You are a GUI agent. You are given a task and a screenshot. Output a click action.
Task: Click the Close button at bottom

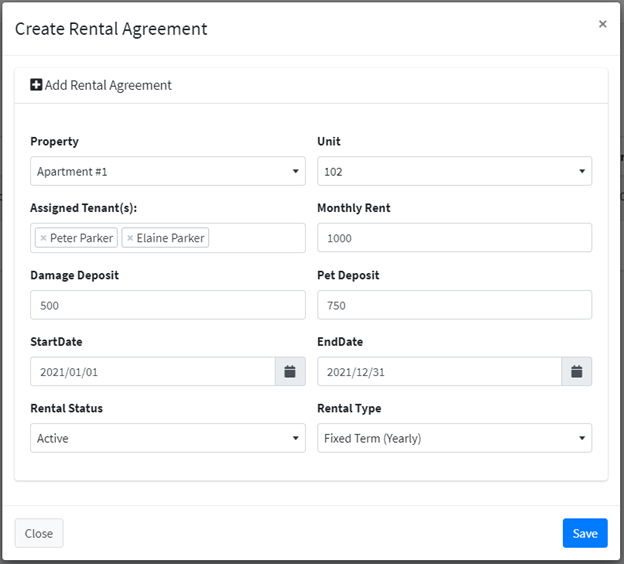pos(39,533)
